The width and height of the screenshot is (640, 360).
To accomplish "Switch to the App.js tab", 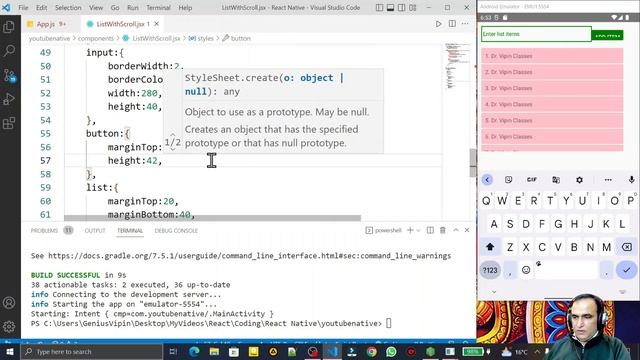I will click(x=46, y=24).
